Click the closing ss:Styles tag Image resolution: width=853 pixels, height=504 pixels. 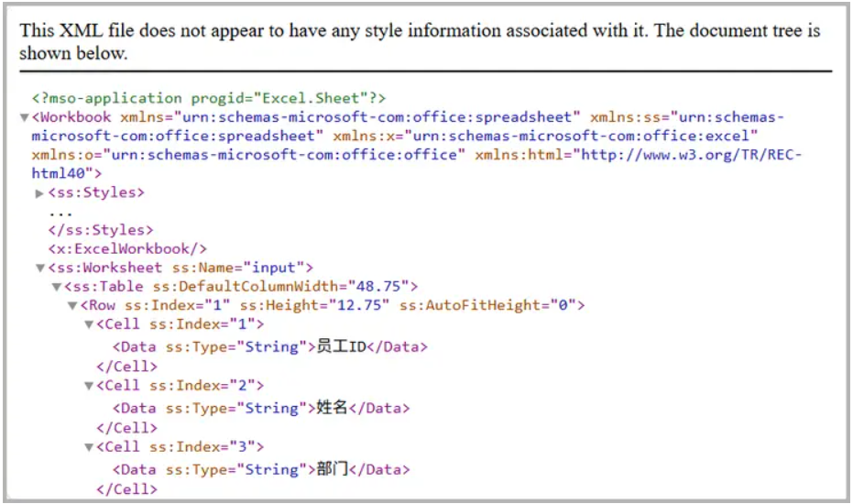point(101,230)
